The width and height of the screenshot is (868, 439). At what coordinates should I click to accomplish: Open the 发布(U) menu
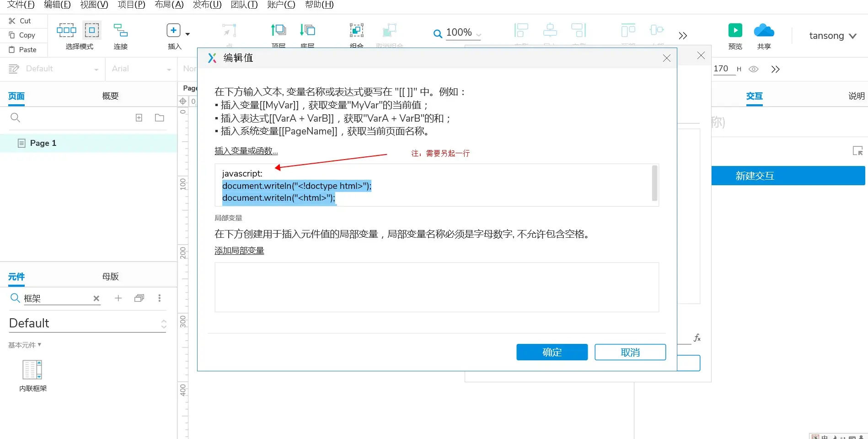pyautogui.click(x=207, y=5)
